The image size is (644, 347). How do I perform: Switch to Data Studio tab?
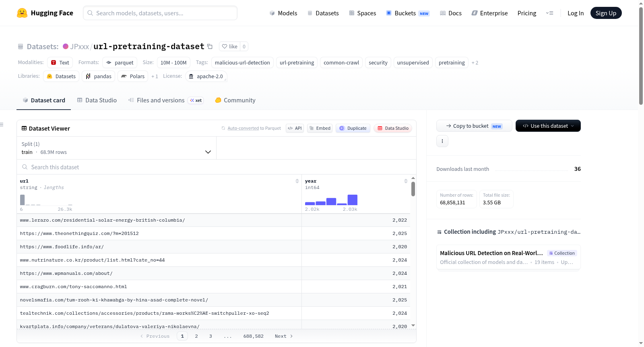[97, 100]
